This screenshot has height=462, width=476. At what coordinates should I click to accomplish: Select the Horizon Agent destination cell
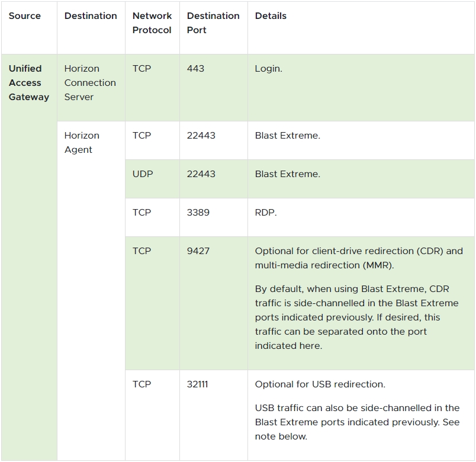pos(82,143)
